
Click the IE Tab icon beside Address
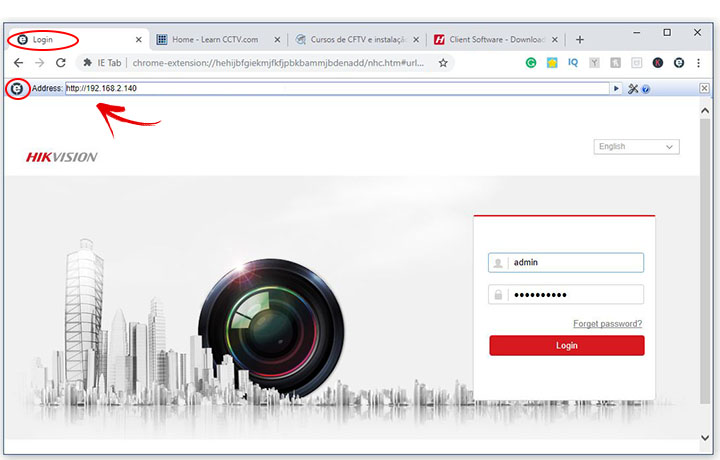(x=16, y=89)
